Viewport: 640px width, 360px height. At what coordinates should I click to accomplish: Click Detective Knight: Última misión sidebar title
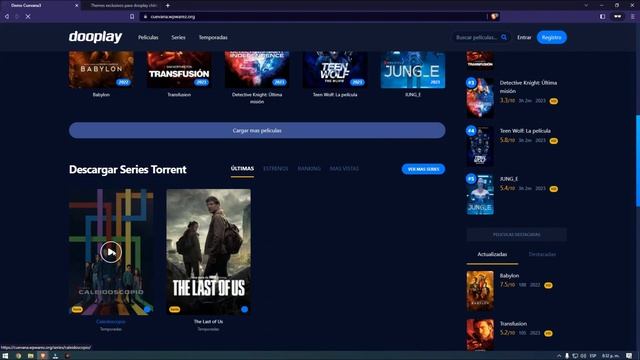pos(528,87)
